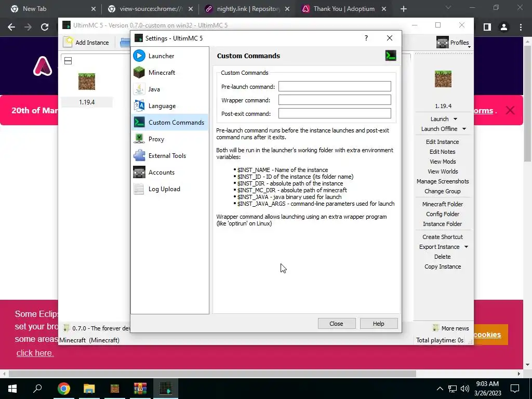Image resolution: width=532 pixels, height=399 pixels.
Task: Click the WinRAR taskbar icon
Action: pyautogui.click(x=140, y=389)
